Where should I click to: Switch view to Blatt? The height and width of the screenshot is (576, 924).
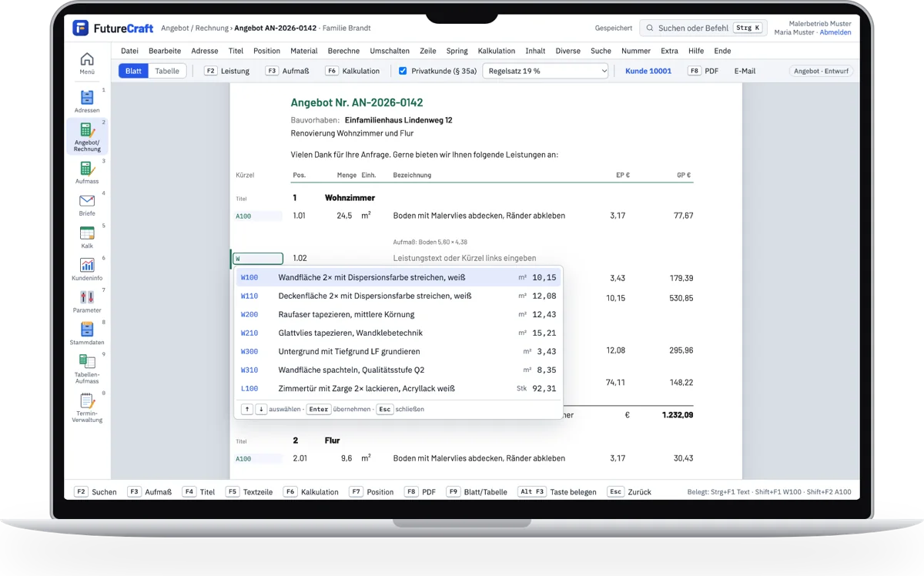click(x=133, y=71)
